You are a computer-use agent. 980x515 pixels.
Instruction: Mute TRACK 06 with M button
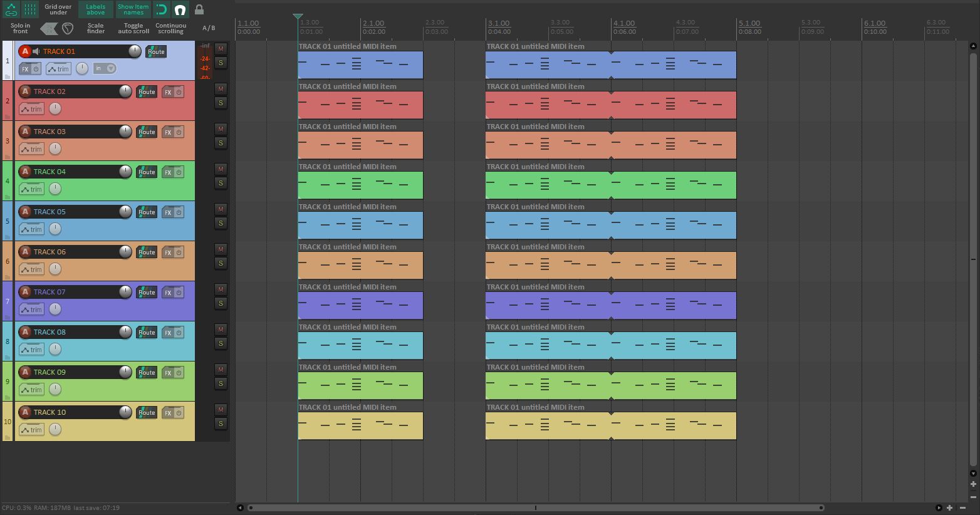pyautogui.click(x=221, y=249)
